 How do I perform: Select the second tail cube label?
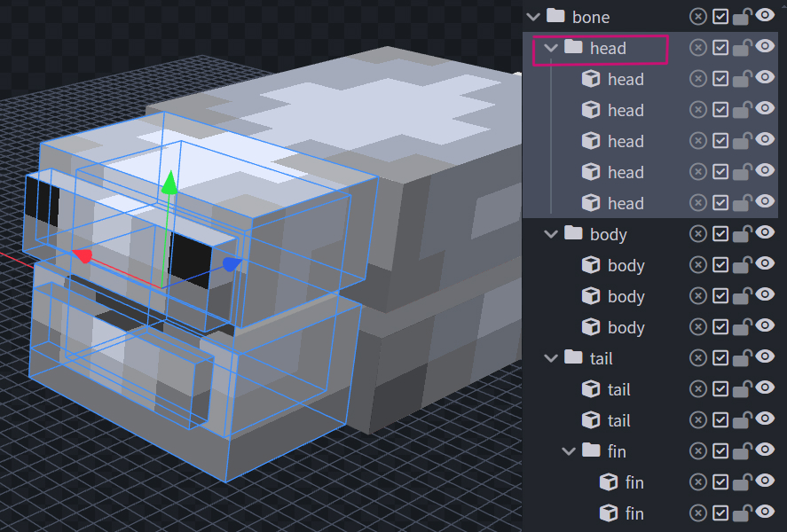click(618, 421)
